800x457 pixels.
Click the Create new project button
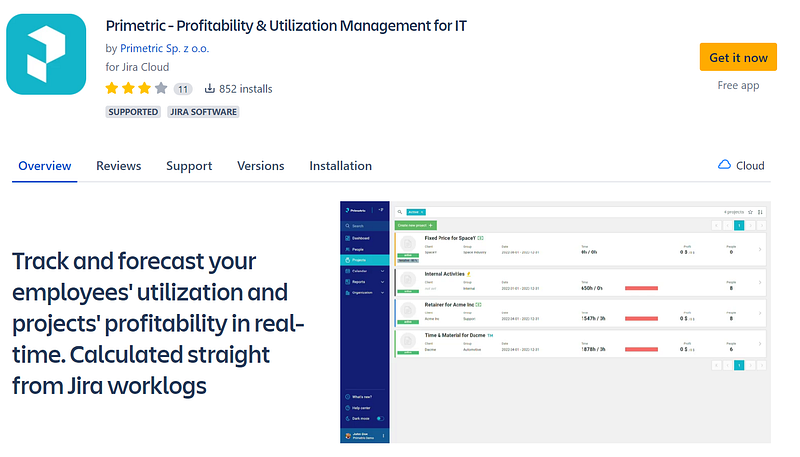pyautogui.click(x=416, y=226)
